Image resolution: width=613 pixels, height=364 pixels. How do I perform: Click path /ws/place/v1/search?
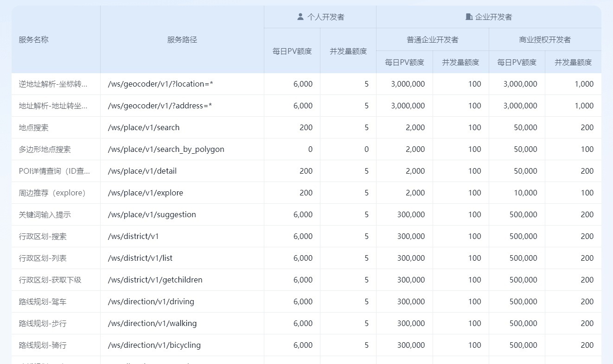pos(144,127)
